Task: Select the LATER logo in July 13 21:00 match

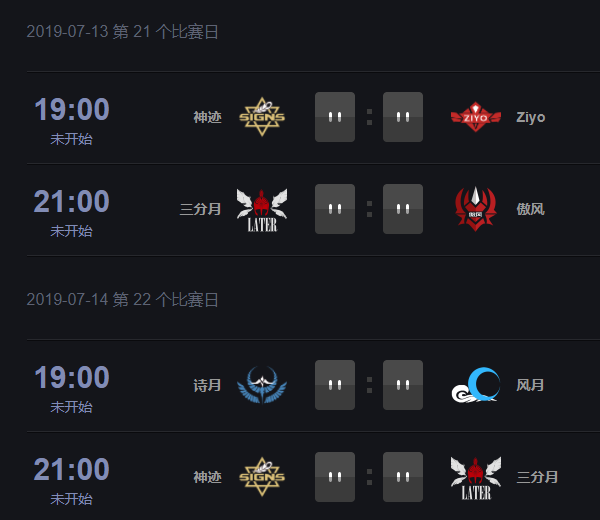Action: click(262, 210)
